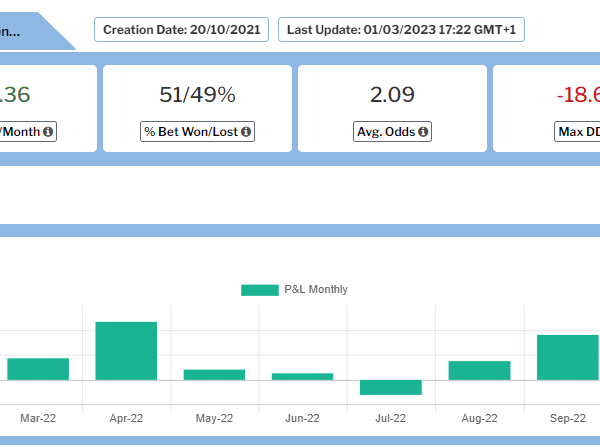This screenshot has height=447, width=600.
Task: Click the Sep-22 bar in chart
Action: (568, 357)
